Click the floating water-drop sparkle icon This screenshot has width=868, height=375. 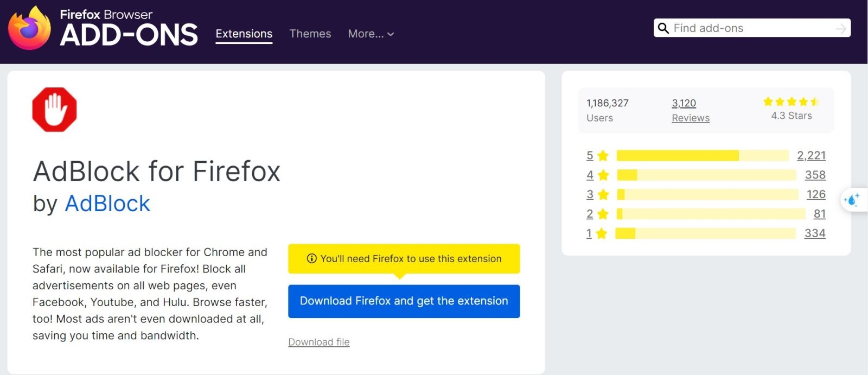coord(852,200)
